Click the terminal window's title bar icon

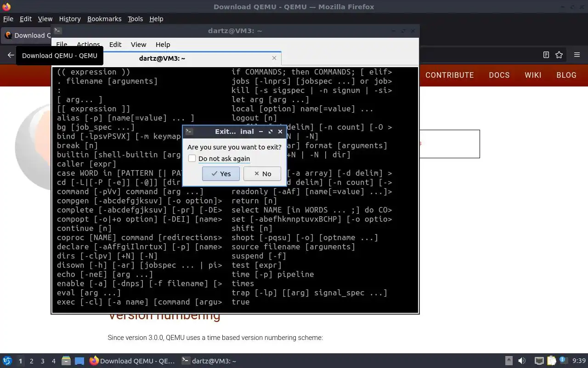coord(57,31)
